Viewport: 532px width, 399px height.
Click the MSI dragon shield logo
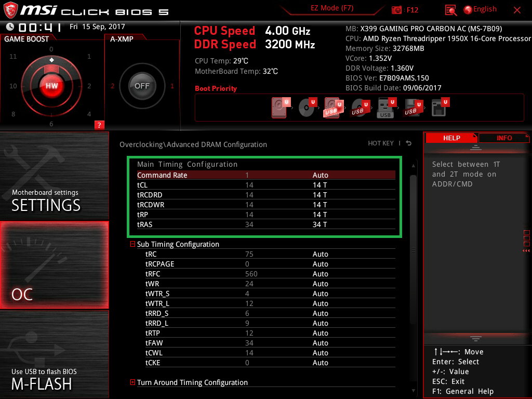(10, 10)
